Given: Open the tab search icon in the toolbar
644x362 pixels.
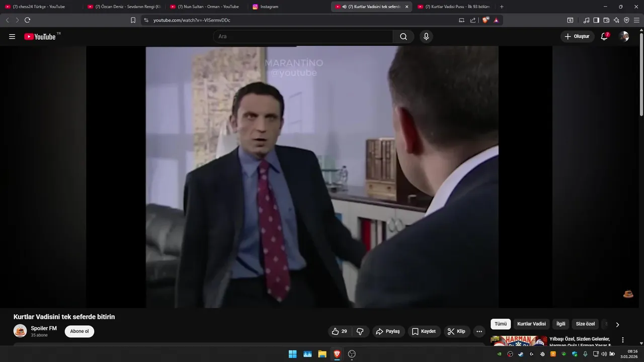Looking at the screenshot, I should (570, 20).
